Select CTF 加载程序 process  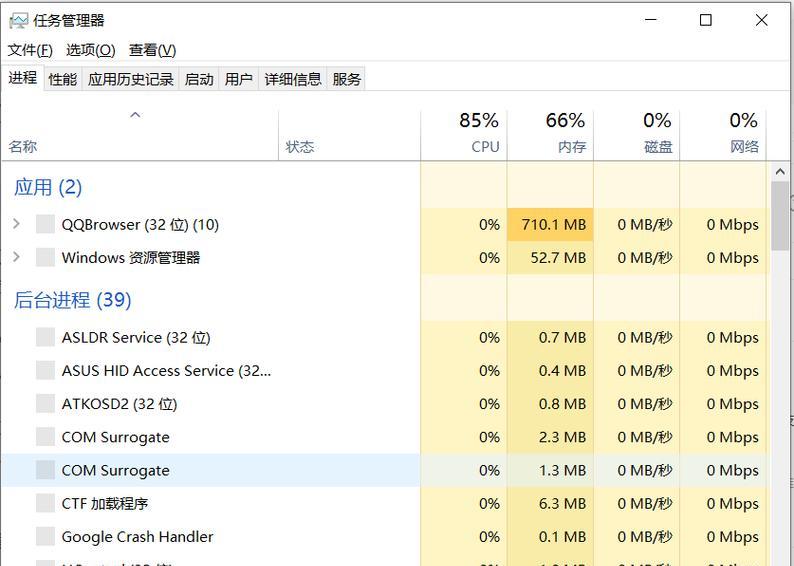point(385,503)
